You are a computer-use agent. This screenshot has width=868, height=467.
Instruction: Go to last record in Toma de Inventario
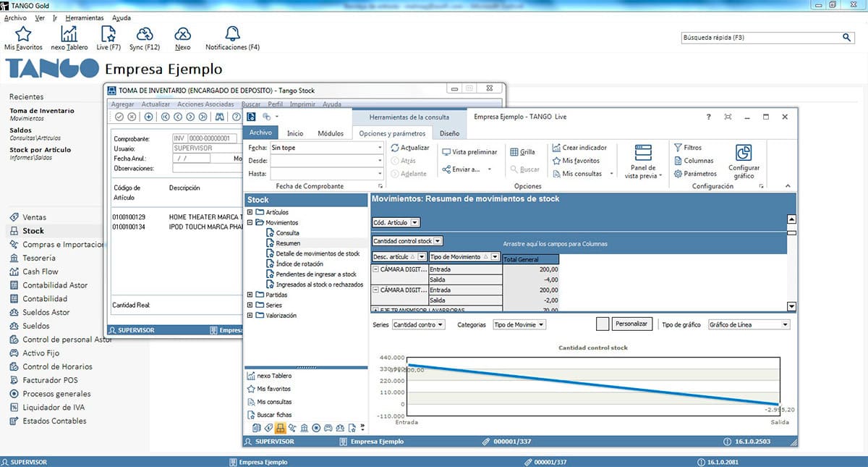click(x=203, y=117)
